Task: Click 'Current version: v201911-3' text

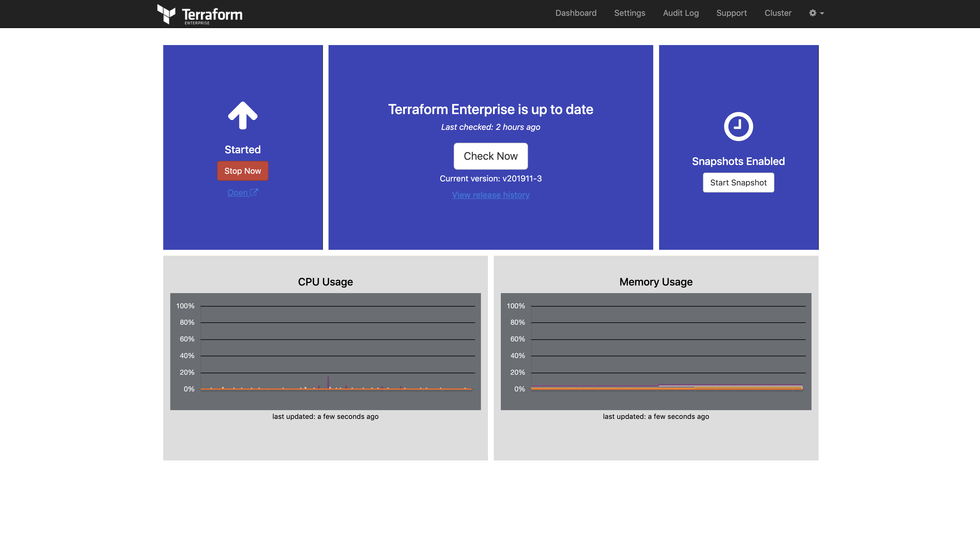Action: coord(490,178)
